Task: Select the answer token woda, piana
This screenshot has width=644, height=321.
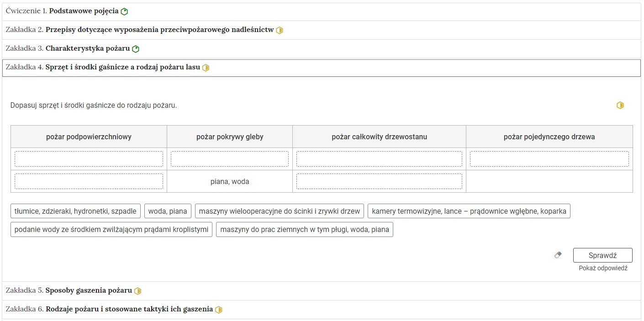Action: [x=168, y=211]
